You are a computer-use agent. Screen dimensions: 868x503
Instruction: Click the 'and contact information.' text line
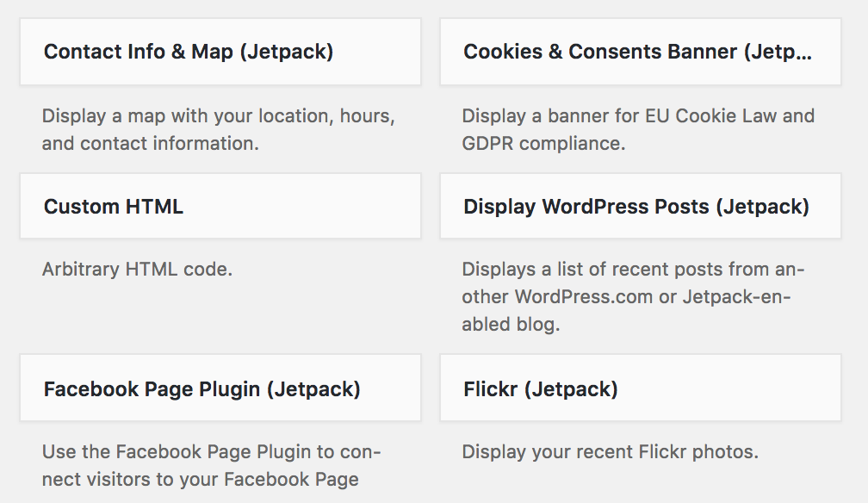pyautogui.click(x=151, y=144)
